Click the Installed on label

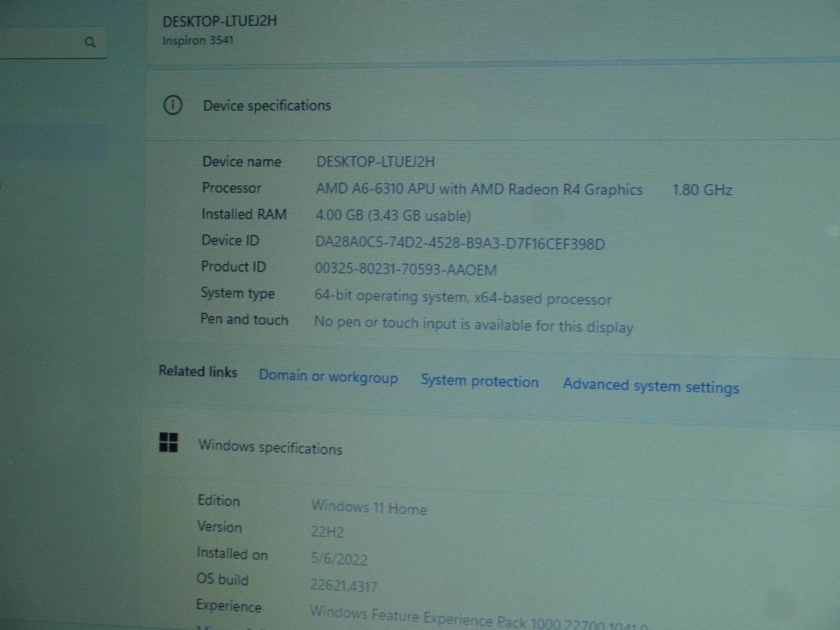[232, 553]
